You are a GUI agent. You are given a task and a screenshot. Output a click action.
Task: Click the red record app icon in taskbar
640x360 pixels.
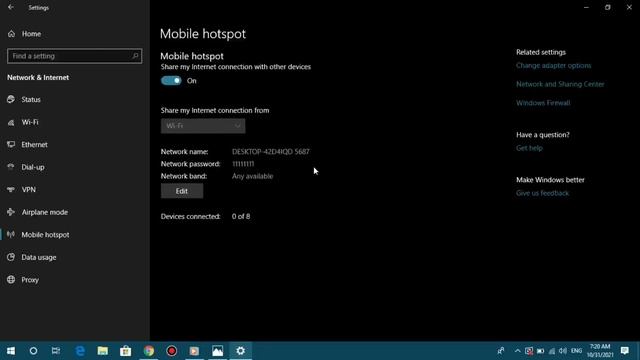pos(171,351)
